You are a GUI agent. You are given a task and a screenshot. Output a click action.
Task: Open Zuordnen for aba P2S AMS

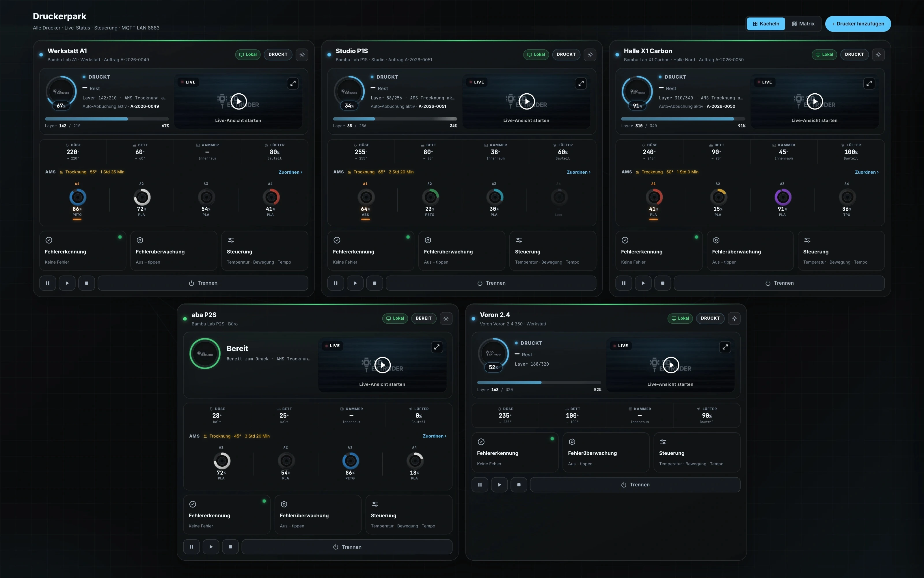click(435, 436)
